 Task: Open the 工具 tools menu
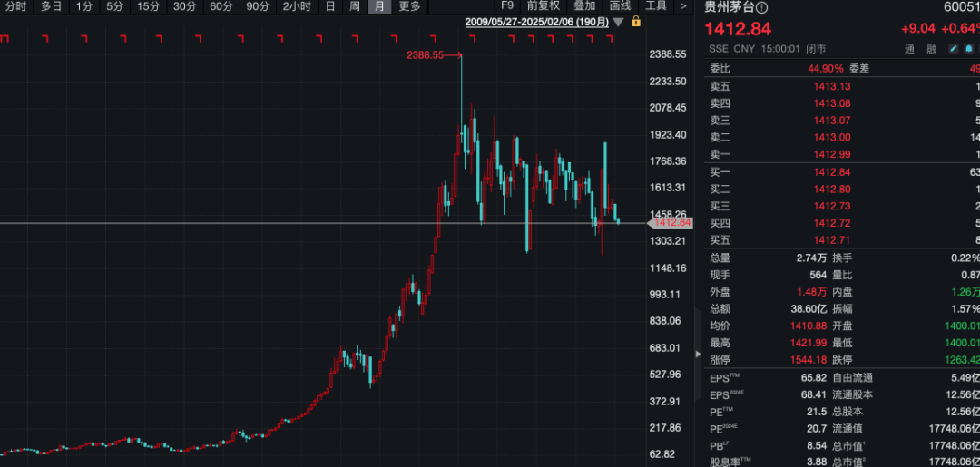656,6
